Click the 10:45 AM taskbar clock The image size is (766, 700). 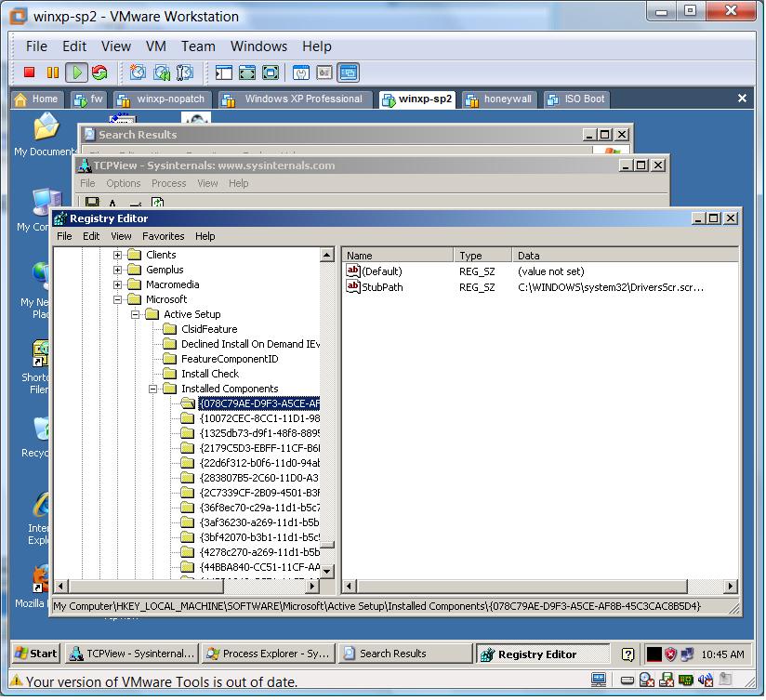[x=722, y=654]
